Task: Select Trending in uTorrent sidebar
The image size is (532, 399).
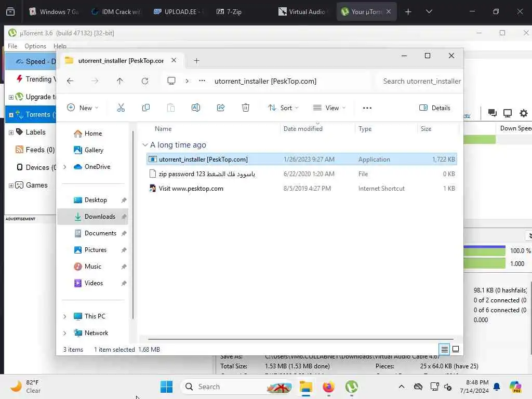Action: click(x=36, y=79)
